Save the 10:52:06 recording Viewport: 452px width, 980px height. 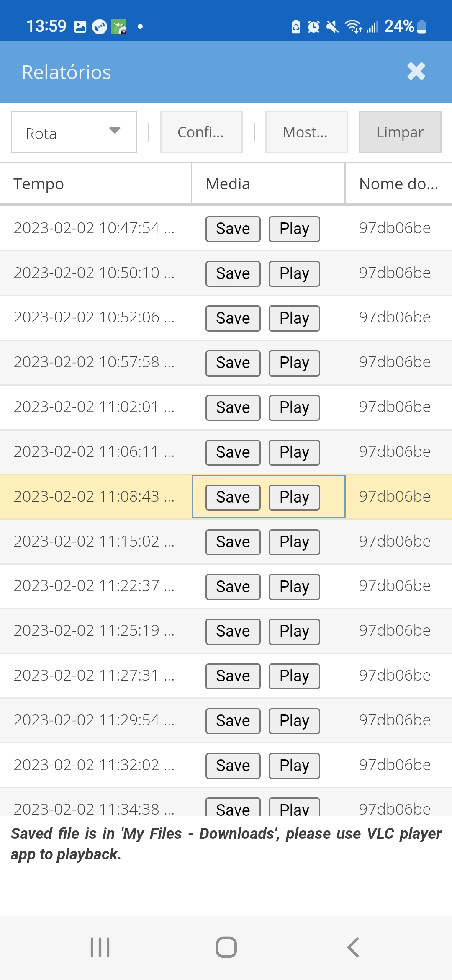point(233,318)
